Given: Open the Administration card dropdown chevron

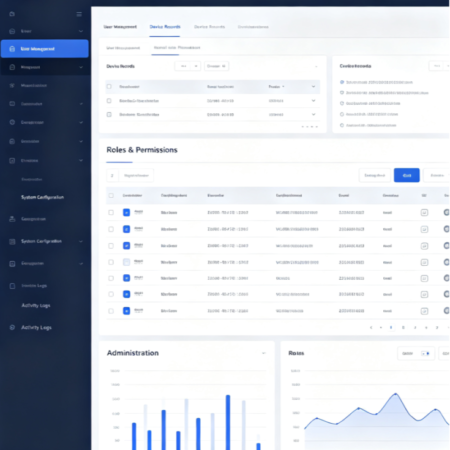Looking at the screenshot, I should click(x=264, y=353).
